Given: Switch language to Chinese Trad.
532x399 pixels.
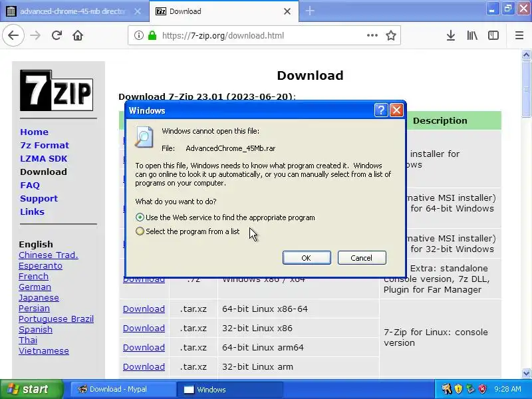Looking at the screenshot, I should 48,255.
